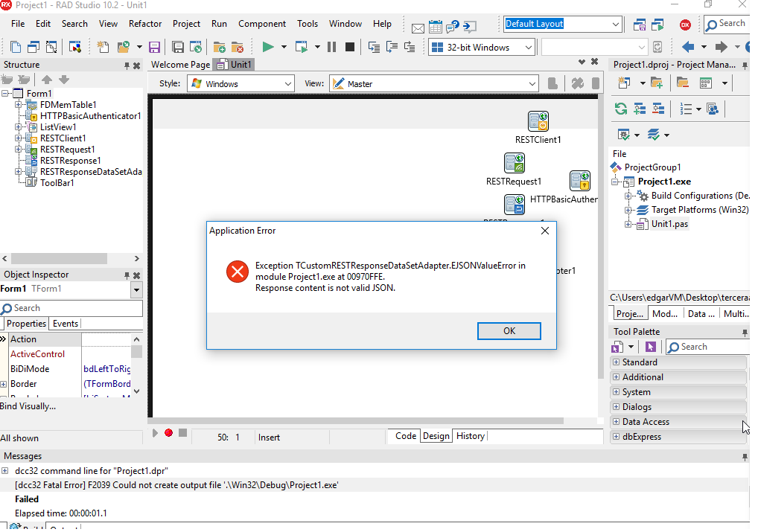Select the RESTClient1 component on form
Screen dimensions: 758x532
click(x=538, y=121)
